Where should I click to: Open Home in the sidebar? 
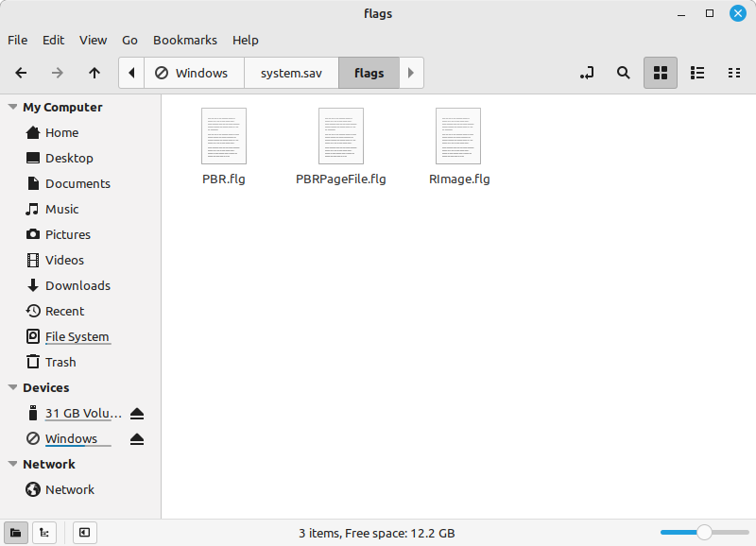[x=80, y=132]
